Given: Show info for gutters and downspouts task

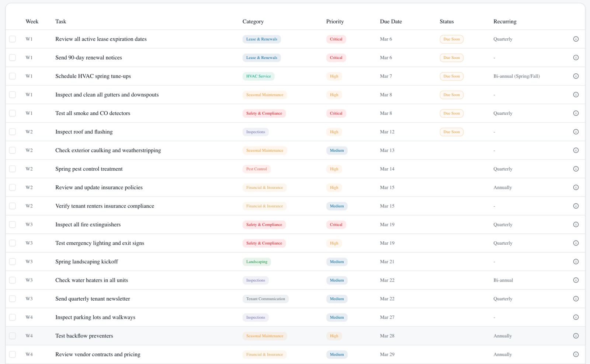Looking at the screenshot, I should [576, 95].
